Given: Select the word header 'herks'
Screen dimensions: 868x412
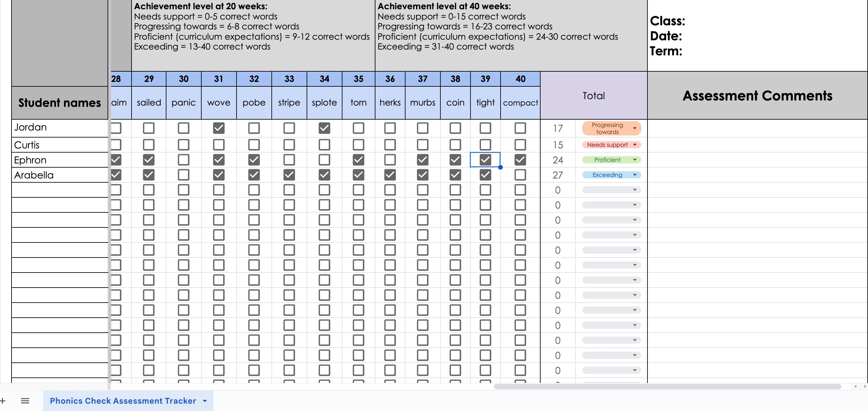Looking at the screenshot, I should point(390,103).
